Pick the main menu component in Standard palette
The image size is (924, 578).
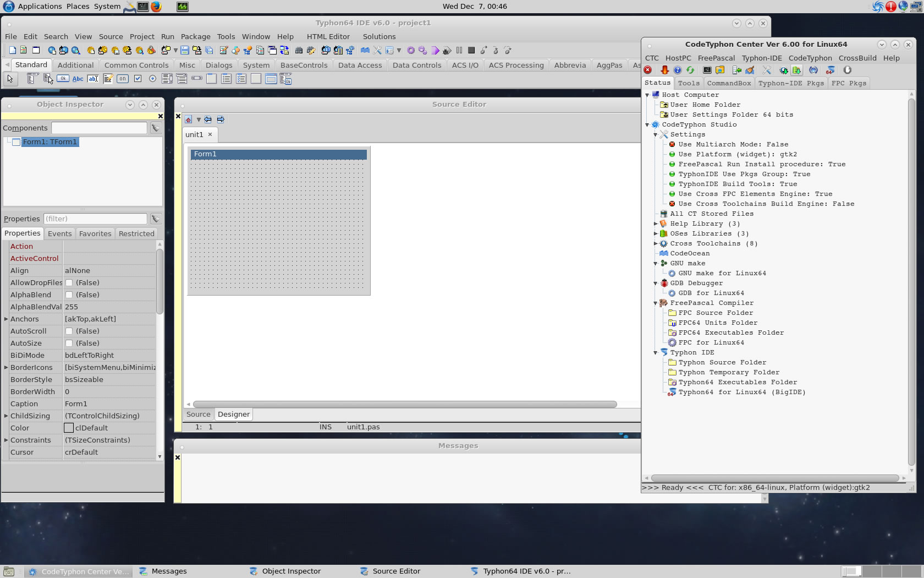32,79
